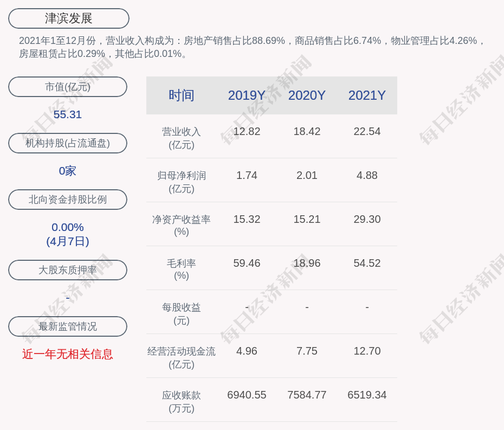Click the ROE value 15.32
The width and height of the screenshot is (504, 430).
click(247, 220)
